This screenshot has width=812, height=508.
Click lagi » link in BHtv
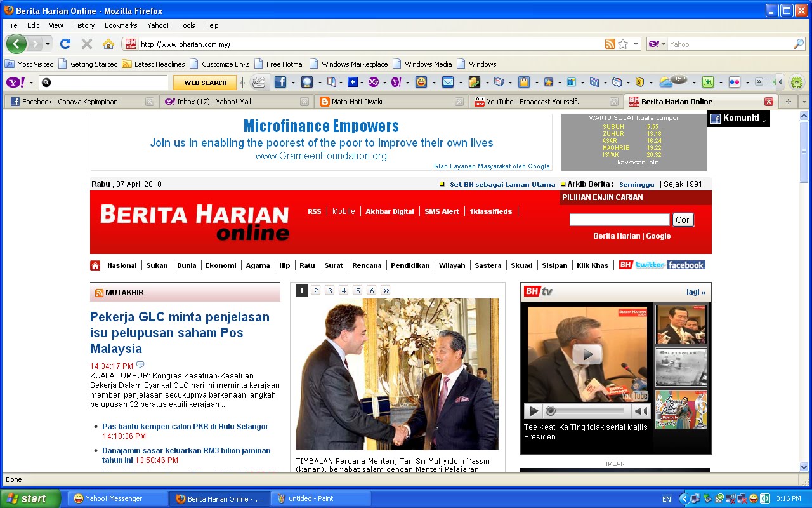pos(696,292)
